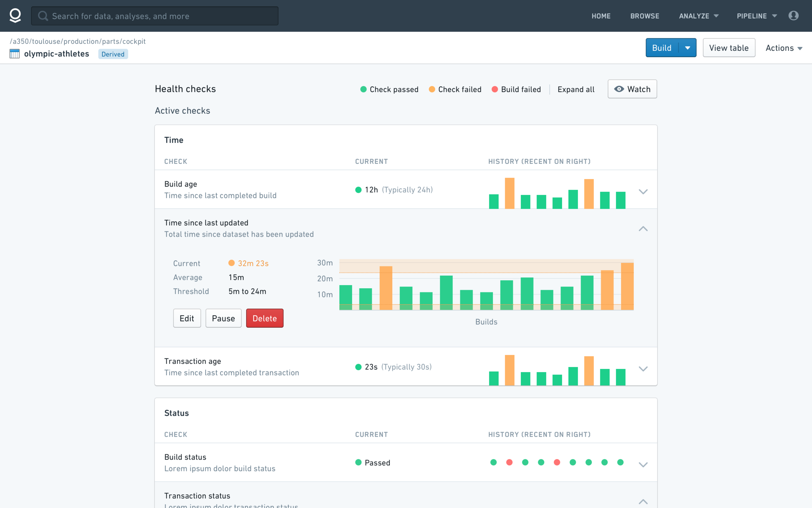812x508 pixels.
Task: Click the Search for data input field
Action: (x=155, y=16)
